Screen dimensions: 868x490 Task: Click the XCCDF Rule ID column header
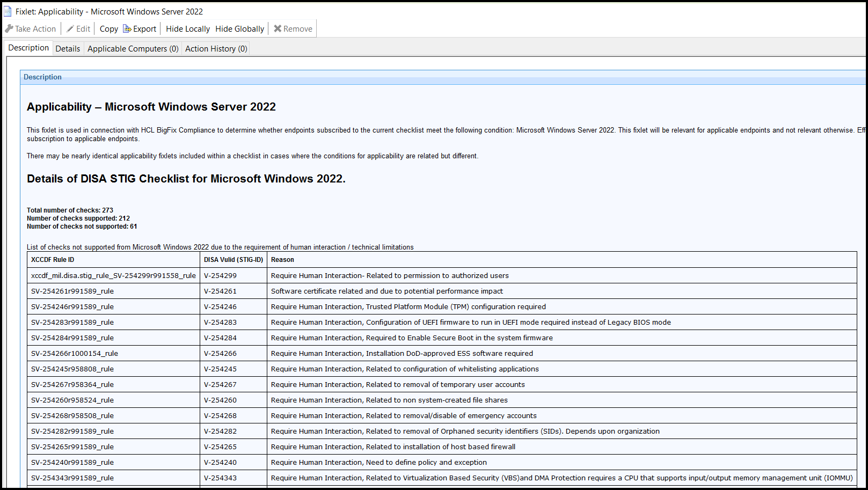[x=52, y=259]
